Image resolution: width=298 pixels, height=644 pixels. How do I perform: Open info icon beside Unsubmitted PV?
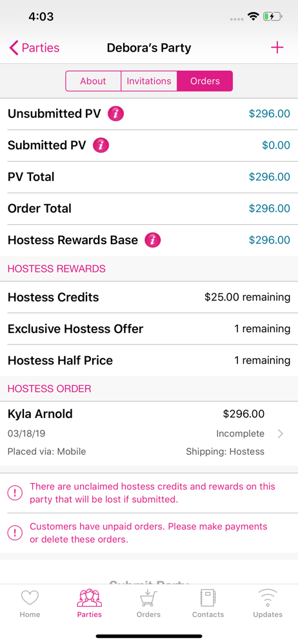[115, 114]
